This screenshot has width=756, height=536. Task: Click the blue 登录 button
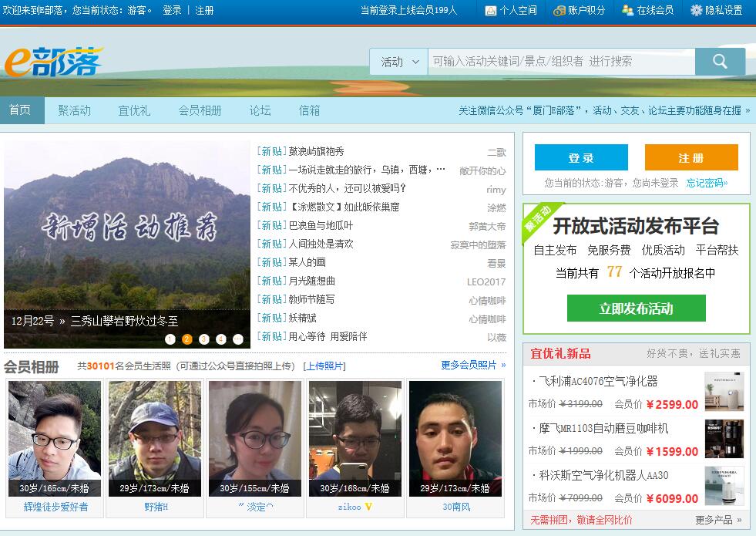pyautogui.click(x=581, y=157)
